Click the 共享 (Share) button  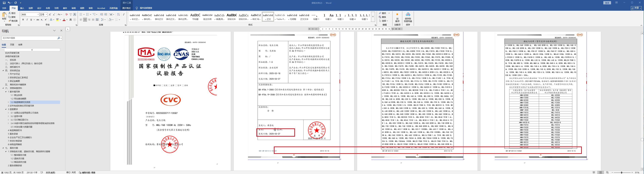click(636, 8)
